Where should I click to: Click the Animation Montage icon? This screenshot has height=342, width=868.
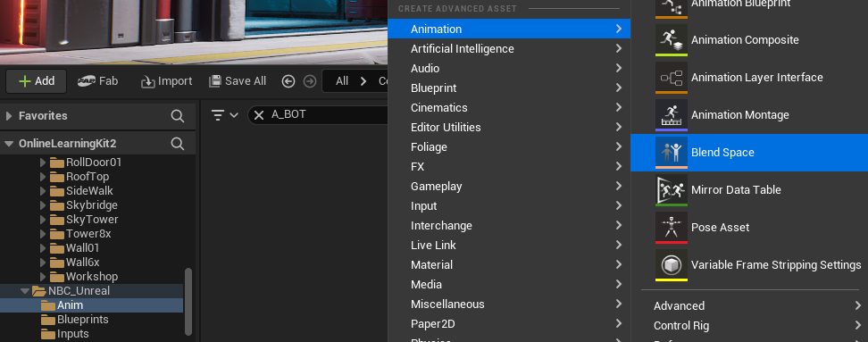[672, 115]
